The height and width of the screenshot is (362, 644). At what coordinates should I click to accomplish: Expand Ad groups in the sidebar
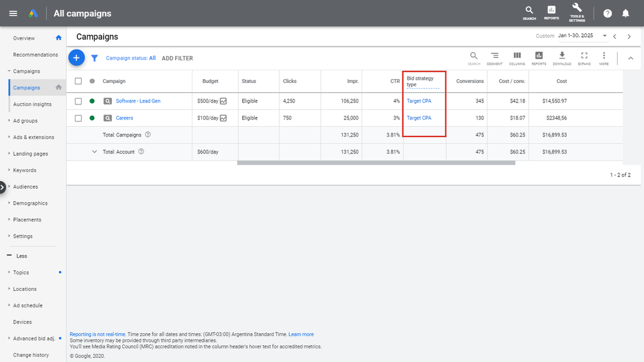point(25,121)
